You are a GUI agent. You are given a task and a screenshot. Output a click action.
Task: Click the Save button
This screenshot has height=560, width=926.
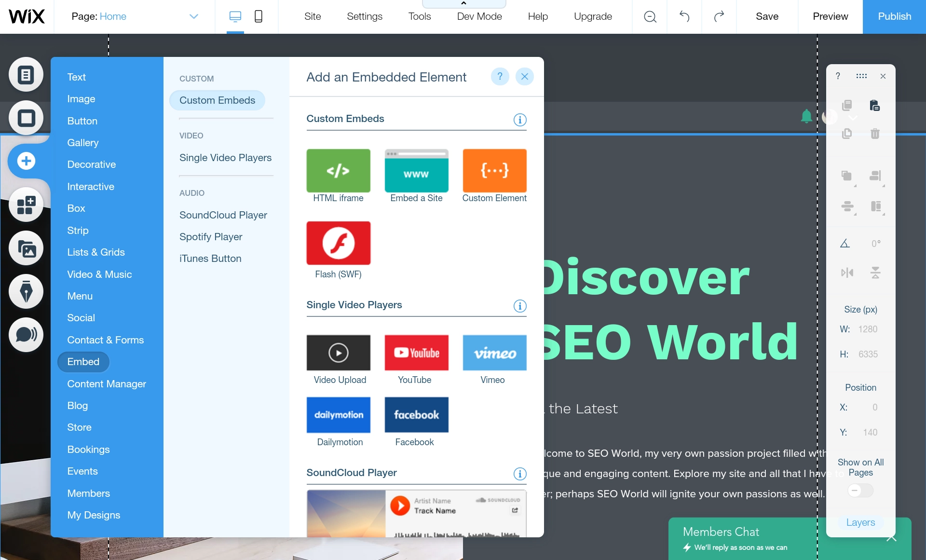click(767, 16)
